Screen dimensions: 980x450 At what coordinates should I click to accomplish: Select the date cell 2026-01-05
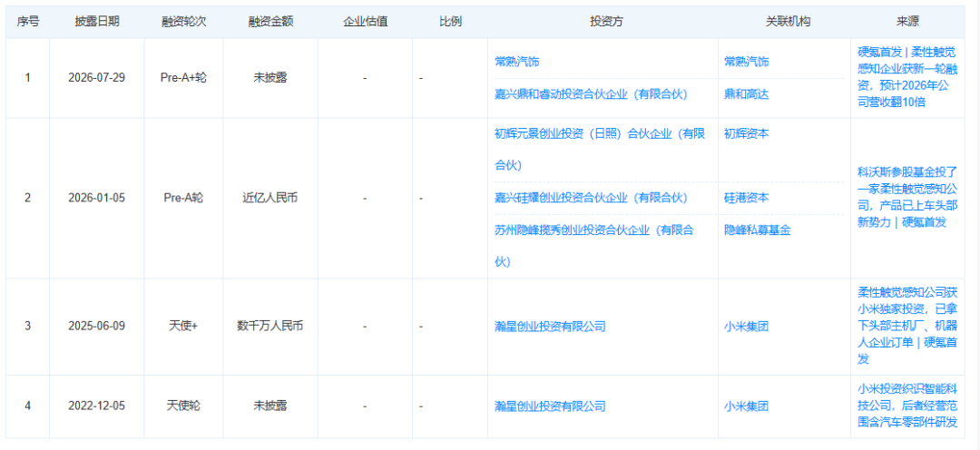coord(97,198)
